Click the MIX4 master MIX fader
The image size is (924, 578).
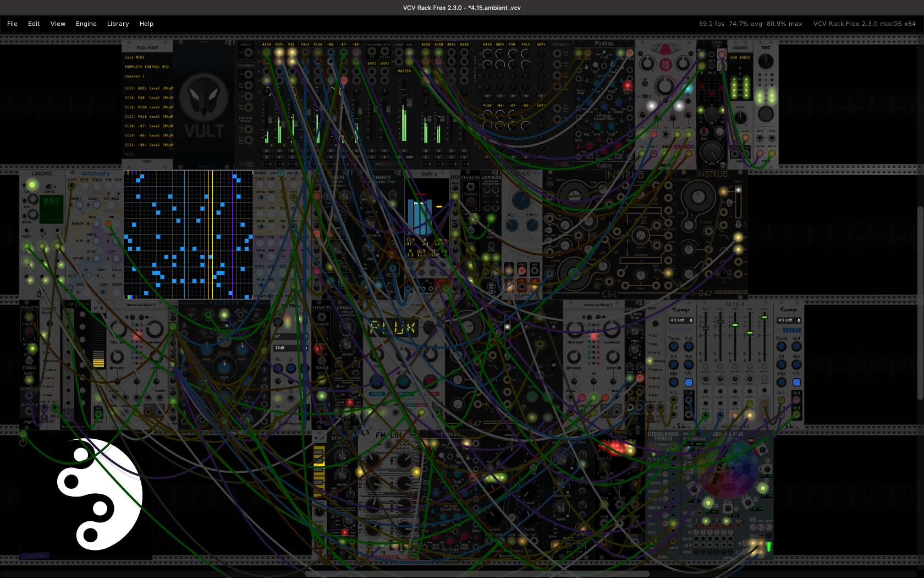pos(765,318)
